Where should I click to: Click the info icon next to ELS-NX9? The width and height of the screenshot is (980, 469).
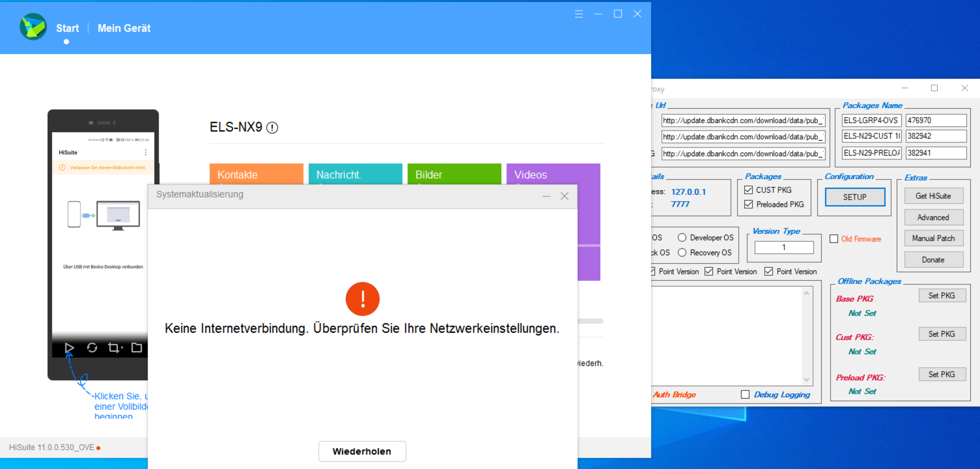(x=273, y=128)
